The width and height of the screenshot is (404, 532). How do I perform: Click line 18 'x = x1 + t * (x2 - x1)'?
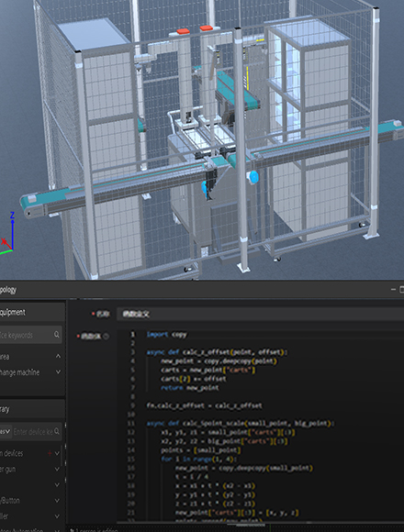[215, 485]
